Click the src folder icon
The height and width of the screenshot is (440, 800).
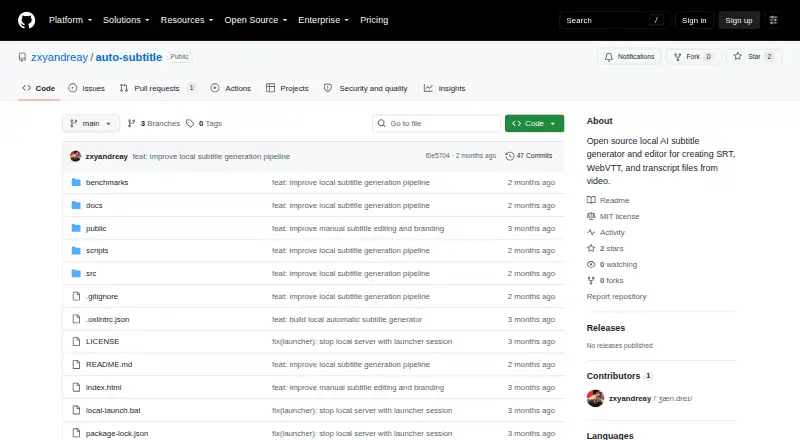coord(76,274)
